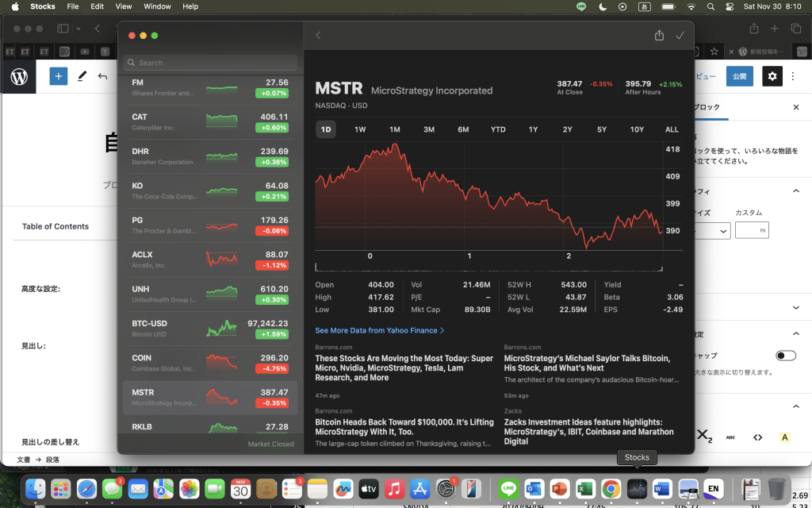Click the share icon in Stocks window
Viewport: 812px width, 508px height.
(659, 36)
